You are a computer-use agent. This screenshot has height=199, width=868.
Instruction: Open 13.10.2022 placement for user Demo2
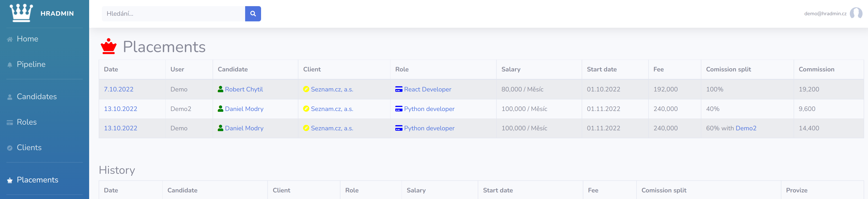coord(120,109)
